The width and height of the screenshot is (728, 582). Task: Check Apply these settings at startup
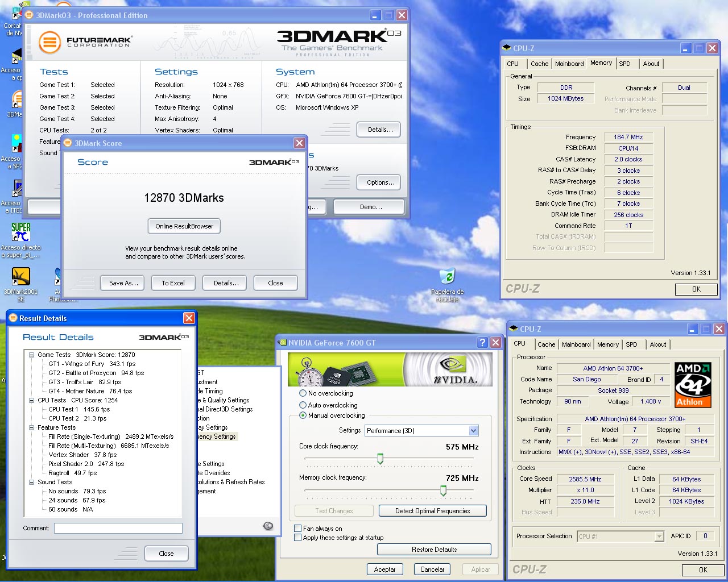coord(297,538)
